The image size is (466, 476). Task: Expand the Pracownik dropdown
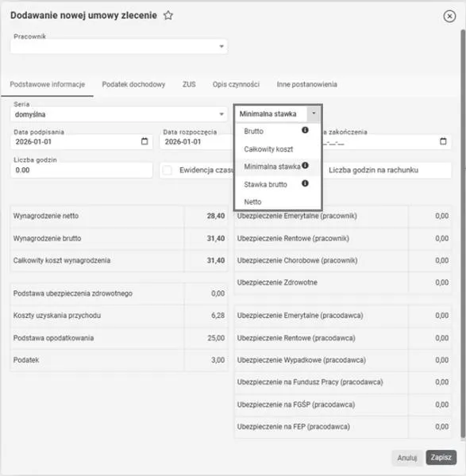point(221,47)
